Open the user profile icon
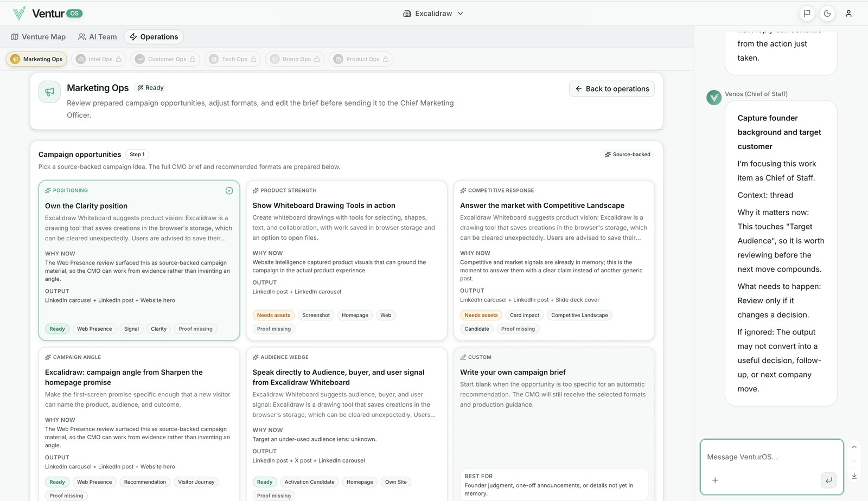Image resolution: width=868 pixels, height=501 pixels. point(848,14)
